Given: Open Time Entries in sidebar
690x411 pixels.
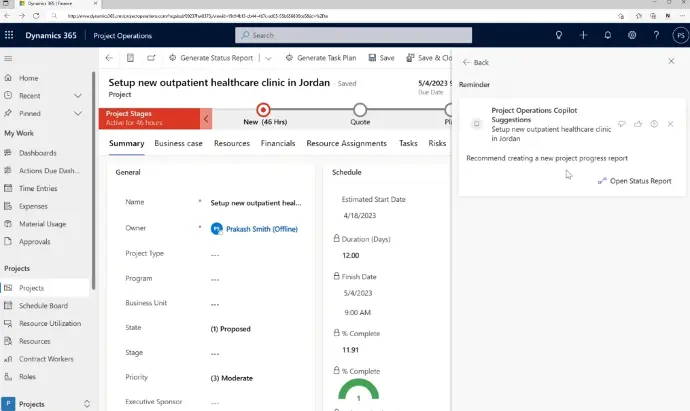Looking at the screenshot, I should point(38,188).
